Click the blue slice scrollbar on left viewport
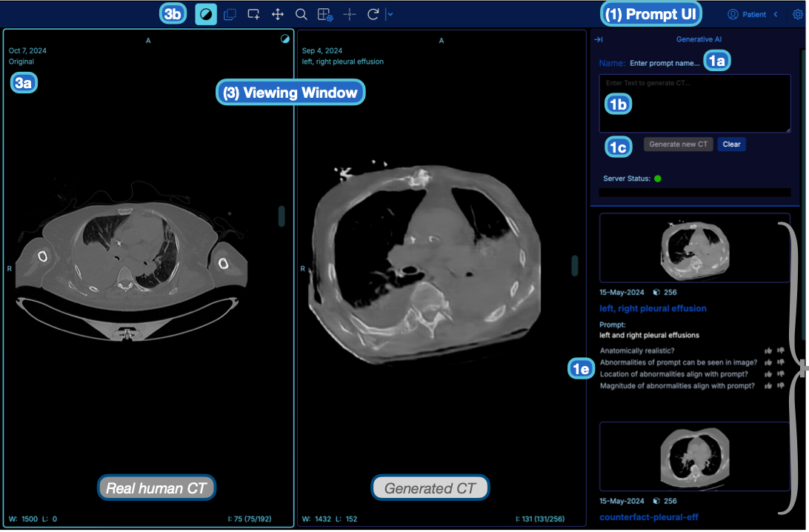The width and height of the screenshot is (809, 532). (280, 216)
